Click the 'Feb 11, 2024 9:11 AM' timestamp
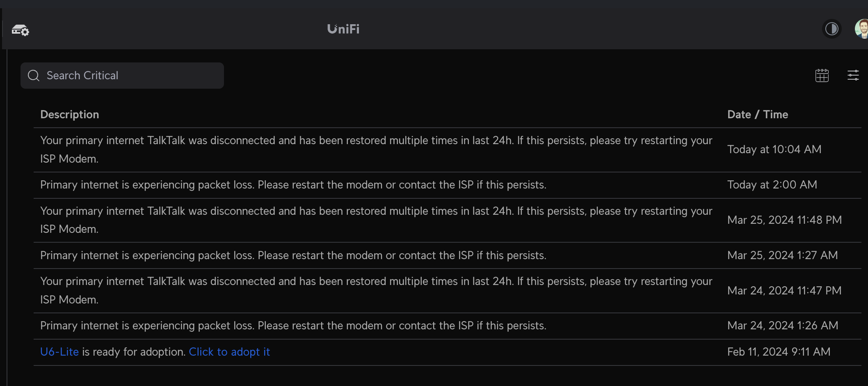 coord(779,352)
